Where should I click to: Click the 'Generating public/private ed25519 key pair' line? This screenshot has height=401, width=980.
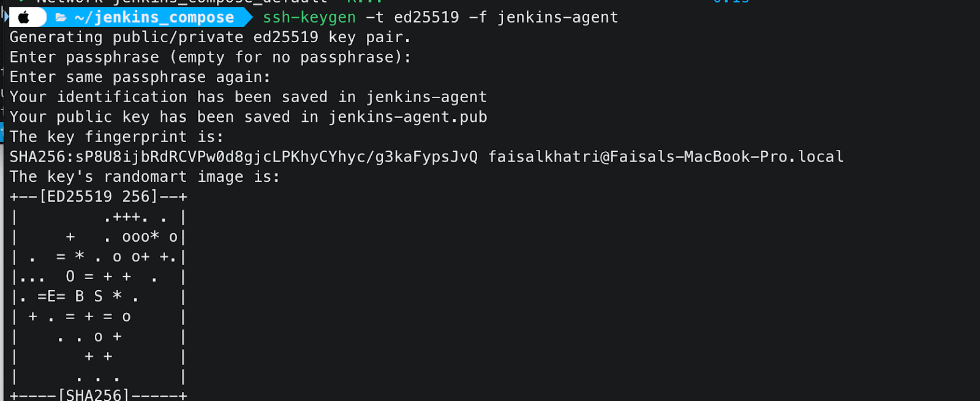[x=209, y=37]
